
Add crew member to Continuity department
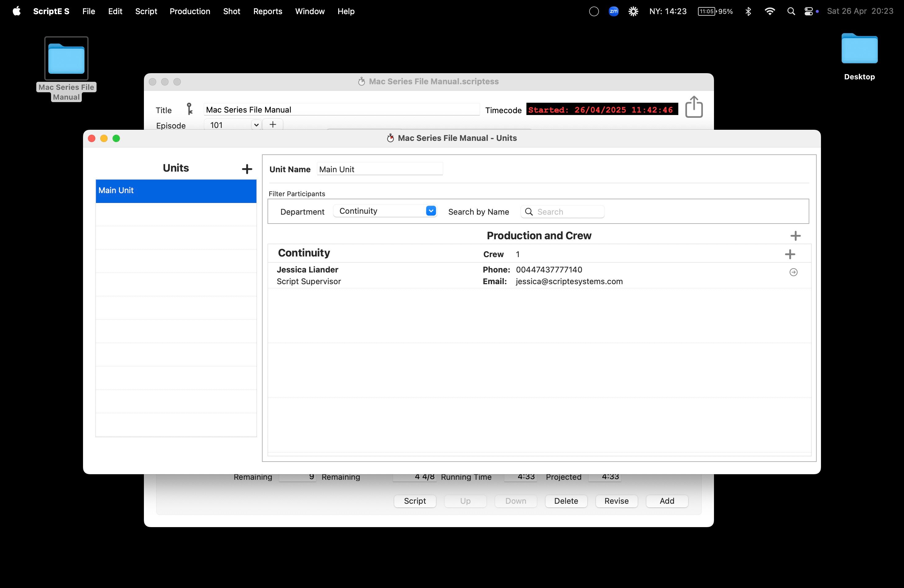click(790, 254)
